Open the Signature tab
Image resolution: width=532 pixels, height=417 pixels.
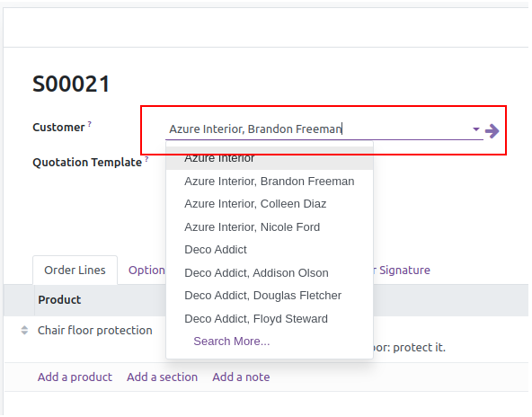tap(402, 271)
